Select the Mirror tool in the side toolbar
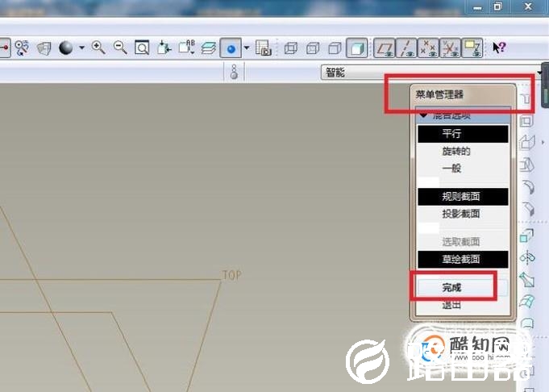 [527, 258]
